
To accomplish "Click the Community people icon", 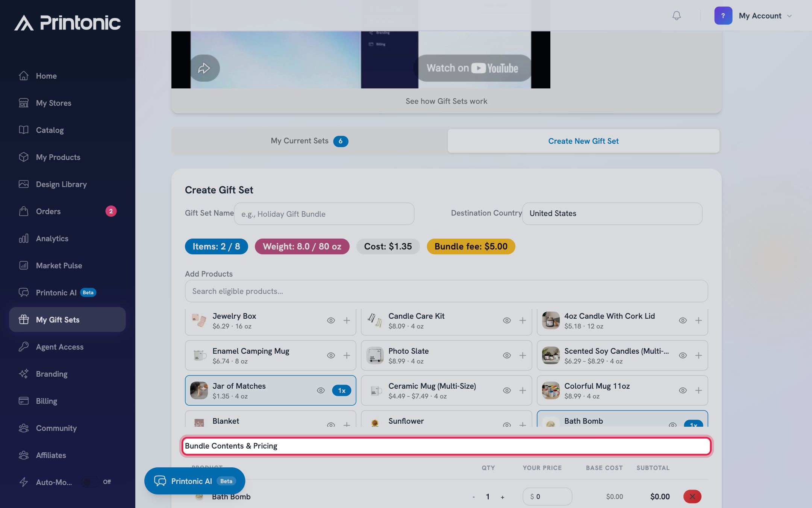I will click(x=24, y=428).
